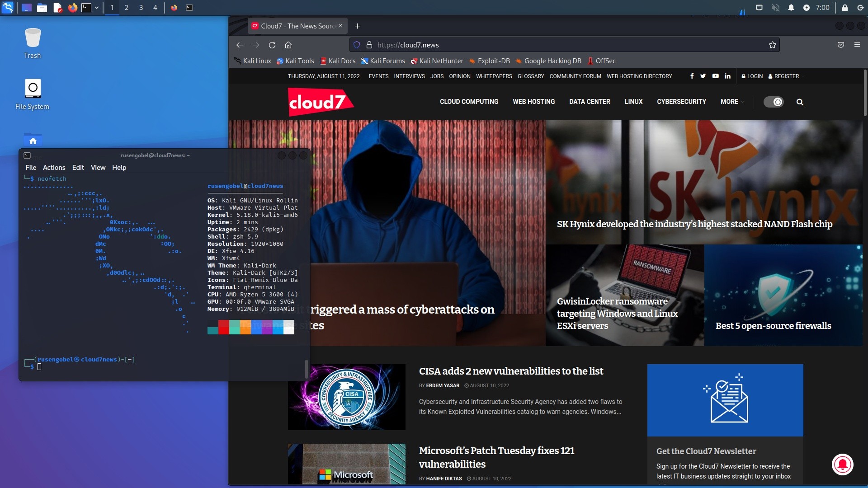This screenshot has height=488, width=868.
Task: Open the Cloud7 Twitter social icon
Action: pyautogui.click(x=703, y=76)
